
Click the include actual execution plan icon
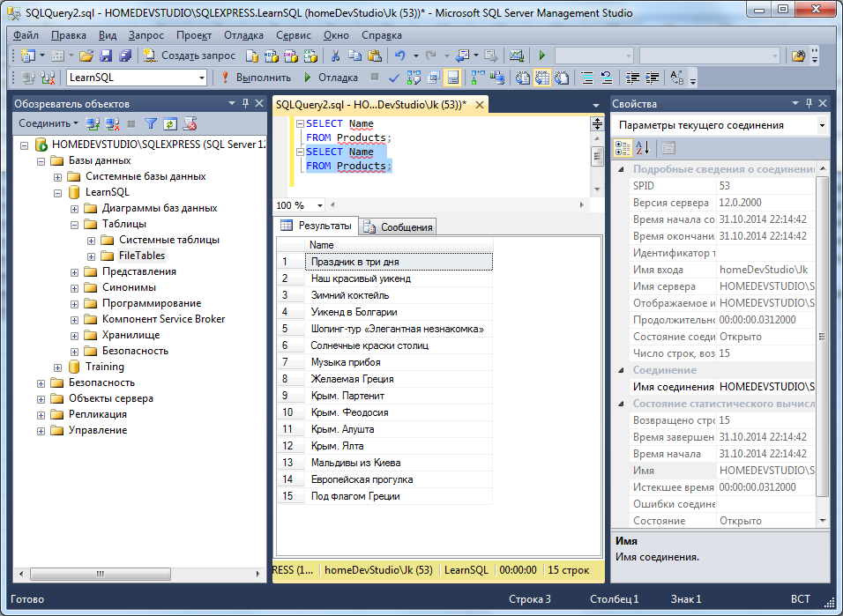tap(477, 78)
